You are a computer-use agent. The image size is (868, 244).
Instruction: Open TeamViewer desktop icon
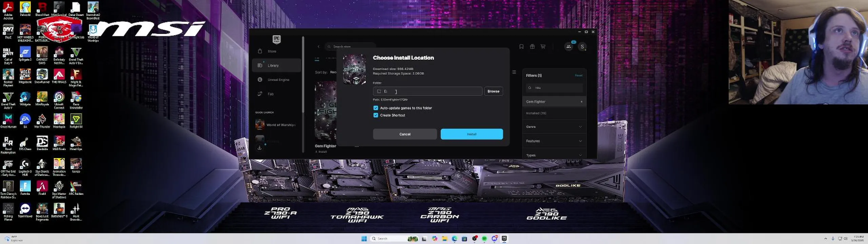(x=25, y=210)
